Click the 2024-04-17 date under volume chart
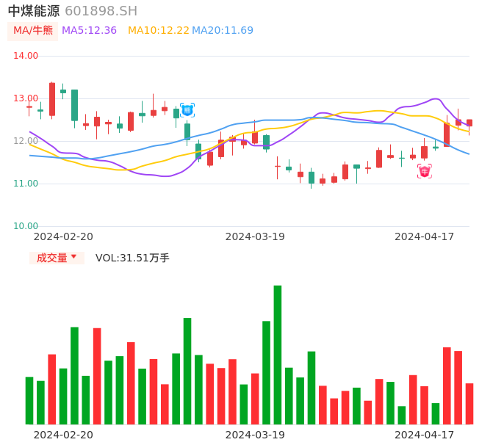Screen dimensions: 504x445 click(425, 435)
